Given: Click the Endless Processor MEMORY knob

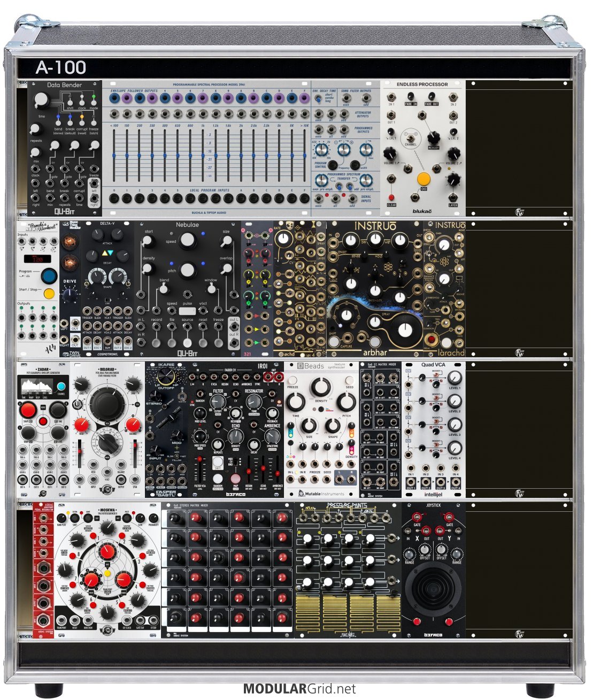Looking at the screenshot, I should tap(434, 138).
